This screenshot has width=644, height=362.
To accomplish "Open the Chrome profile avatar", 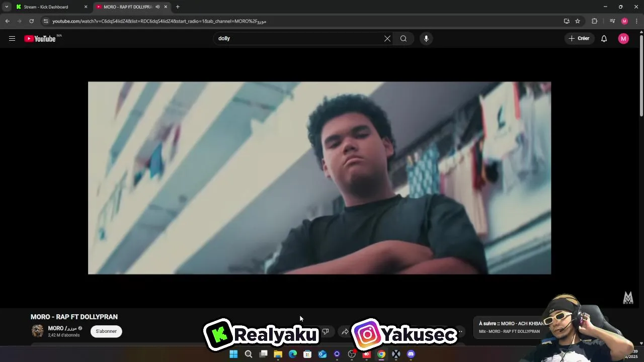I will 624,21.
